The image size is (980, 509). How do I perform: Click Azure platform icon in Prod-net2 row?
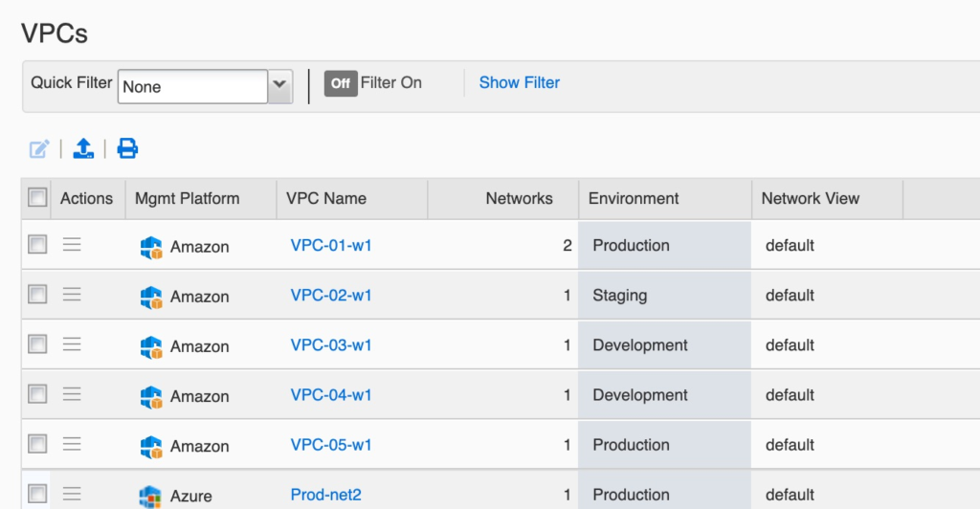150,496
